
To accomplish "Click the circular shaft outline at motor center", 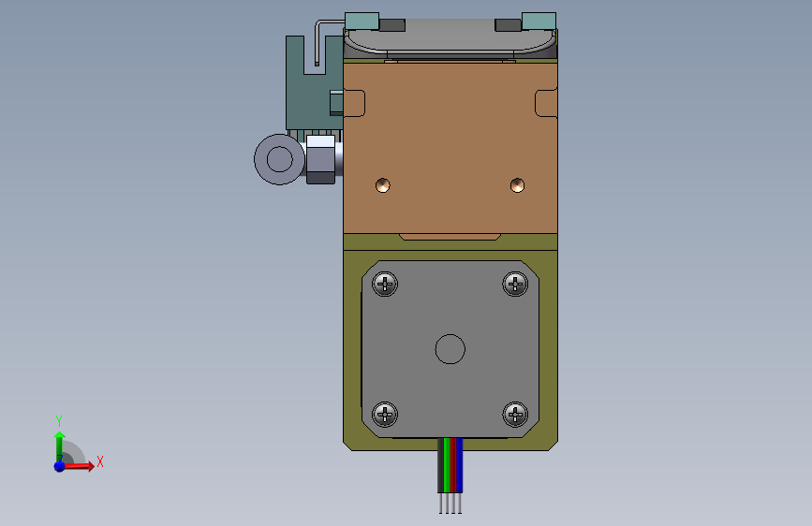I will click(x=450, y=349).
